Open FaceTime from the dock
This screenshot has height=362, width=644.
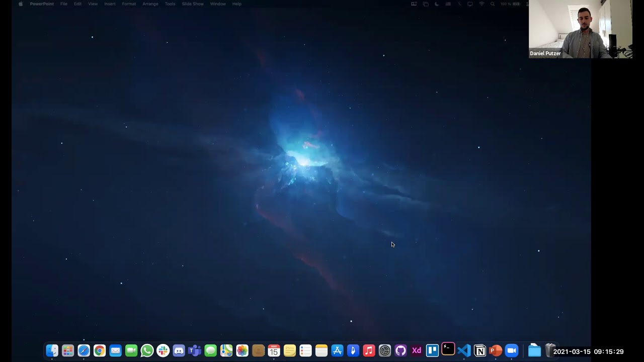[131, 350]
